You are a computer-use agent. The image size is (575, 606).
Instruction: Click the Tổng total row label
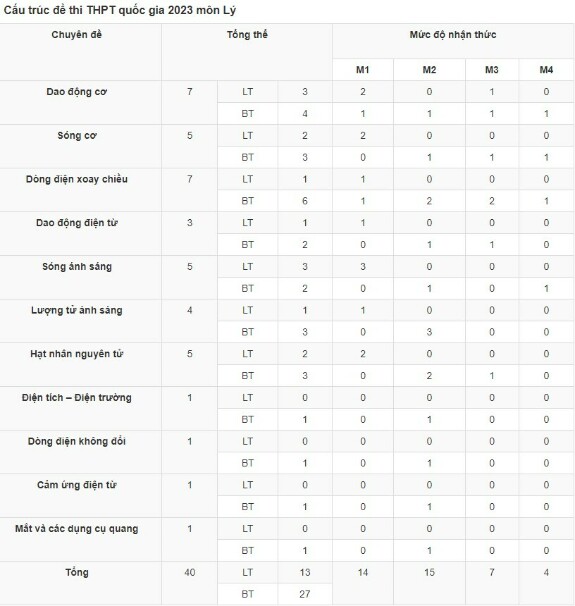(x=77, y=572)
